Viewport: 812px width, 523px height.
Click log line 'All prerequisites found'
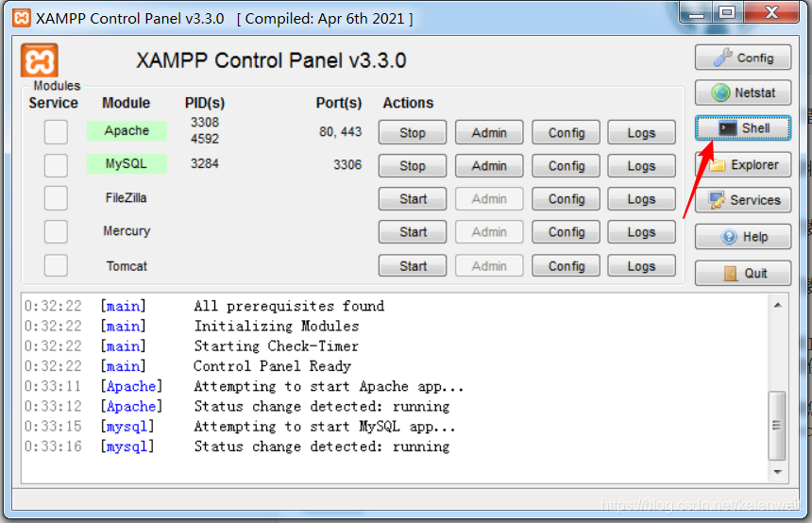click(x=289, y=306)
